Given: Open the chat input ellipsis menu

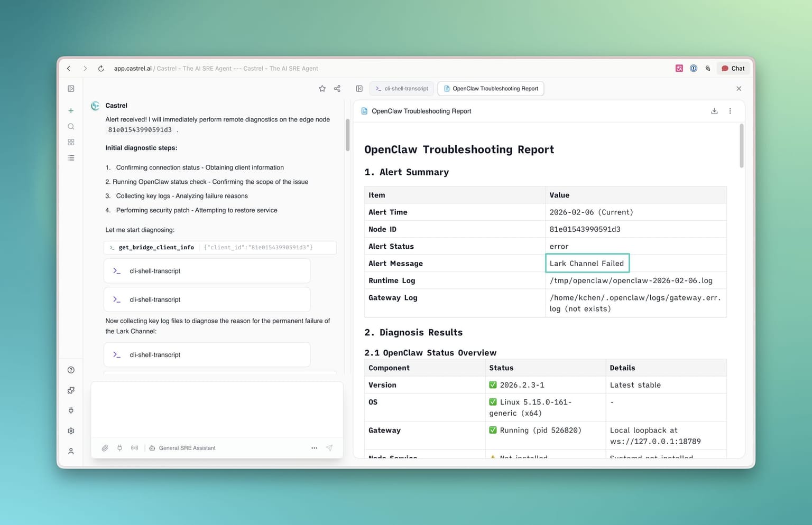Looking at the screenshot, I should [x=315, y=448].
